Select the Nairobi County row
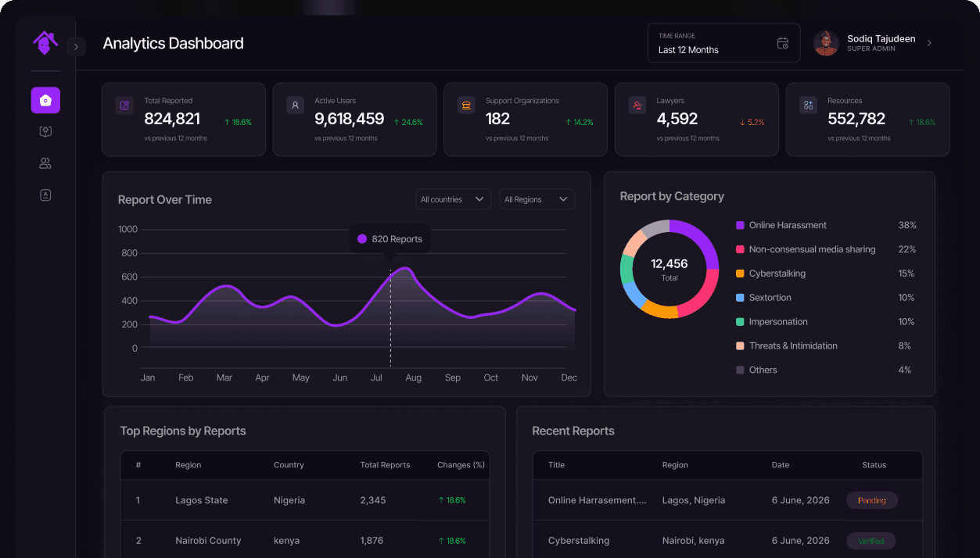Screen dimensions: 980x558 coord(305,540)
